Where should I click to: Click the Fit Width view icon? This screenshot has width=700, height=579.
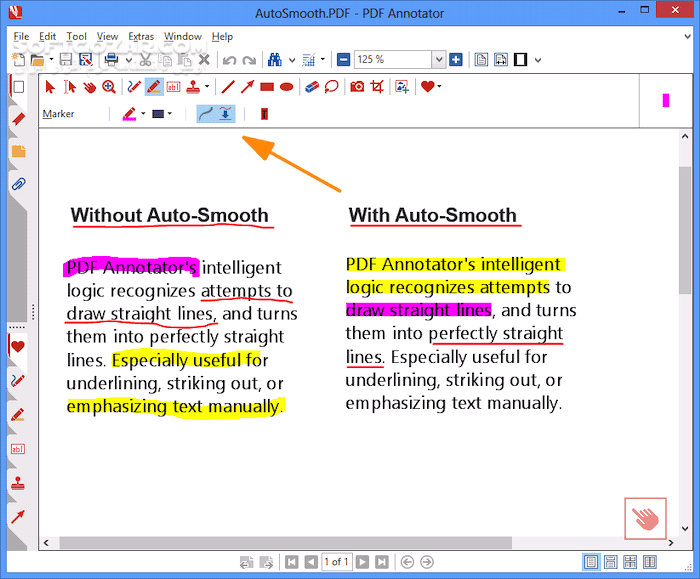coord(500,59)
